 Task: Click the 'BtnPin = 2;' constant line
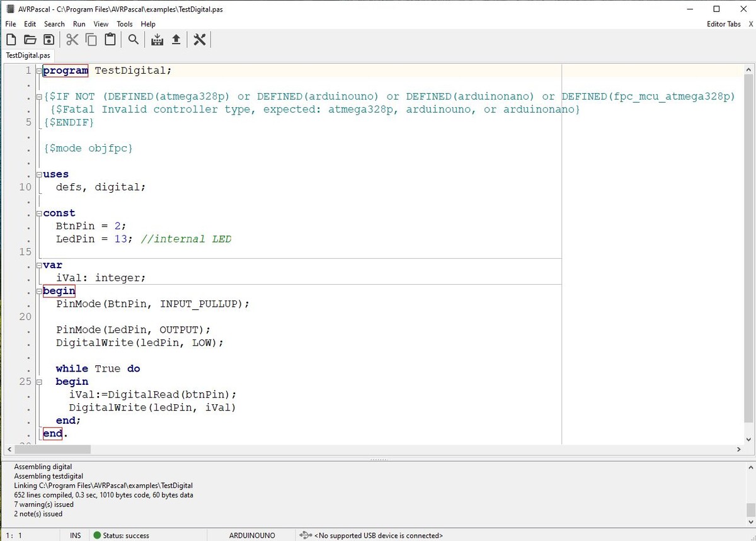91,226
